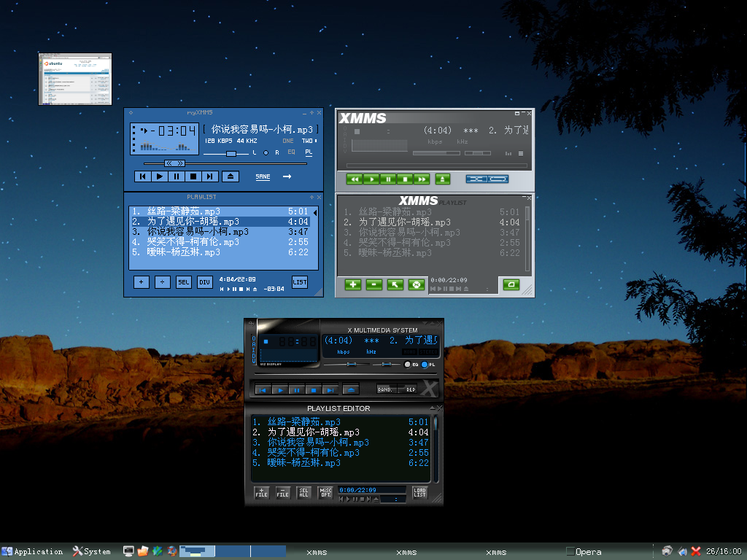
Task: Select 暧昧-杨丞琳.mp3 in blue playlist
Action: (x=220, y=252)
